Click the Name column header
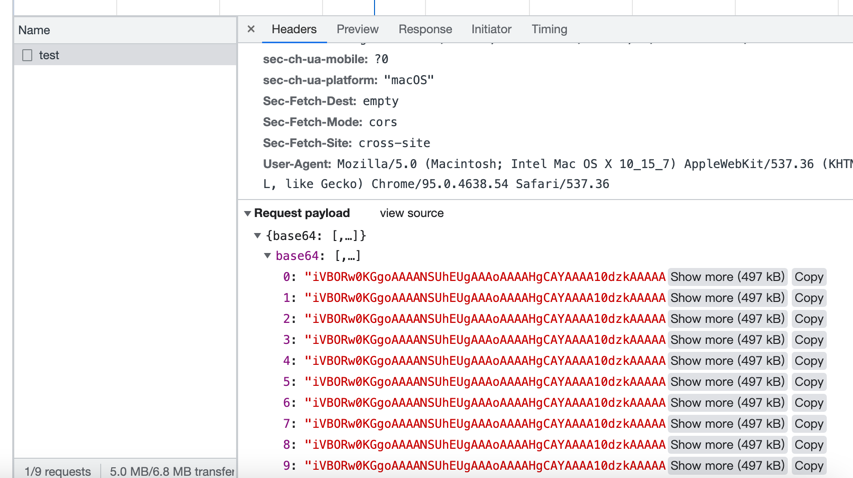853x478 pixels. (34, 30)
